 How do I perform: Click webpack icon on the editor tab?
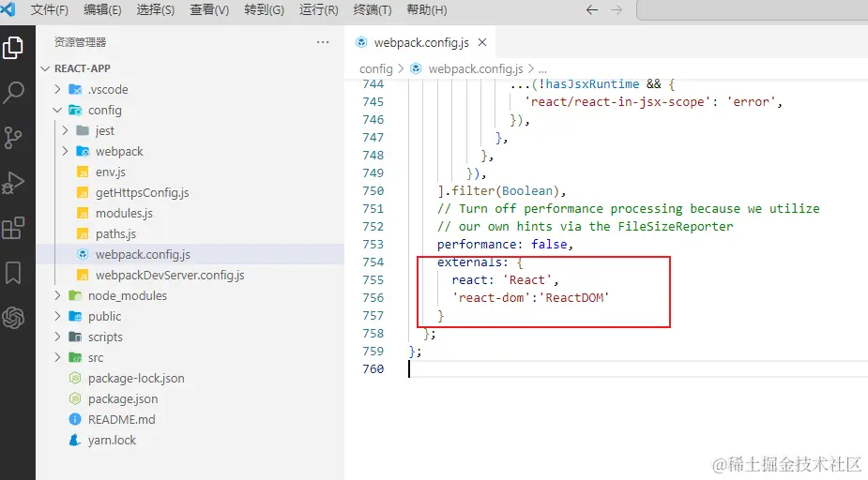[x=361, y=42]
